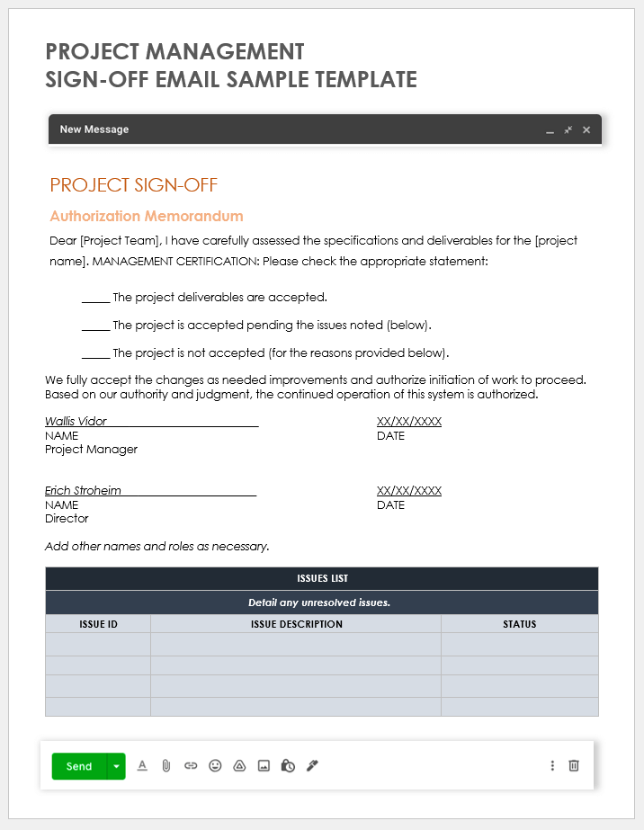
Task: Select the Erich Stroheim name field
Action: 150,491
